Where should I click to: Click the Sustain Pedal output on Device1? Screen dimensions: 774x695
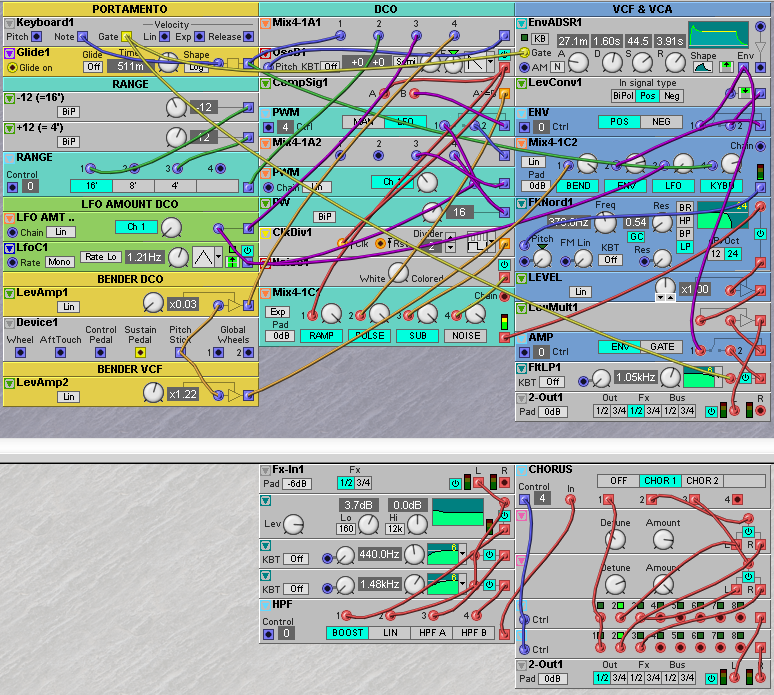tap(140, 353)
